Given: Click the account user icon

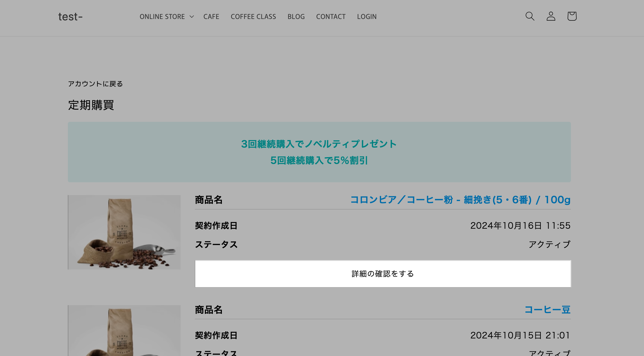Looking at the screenshot, I should coord(551,17).
